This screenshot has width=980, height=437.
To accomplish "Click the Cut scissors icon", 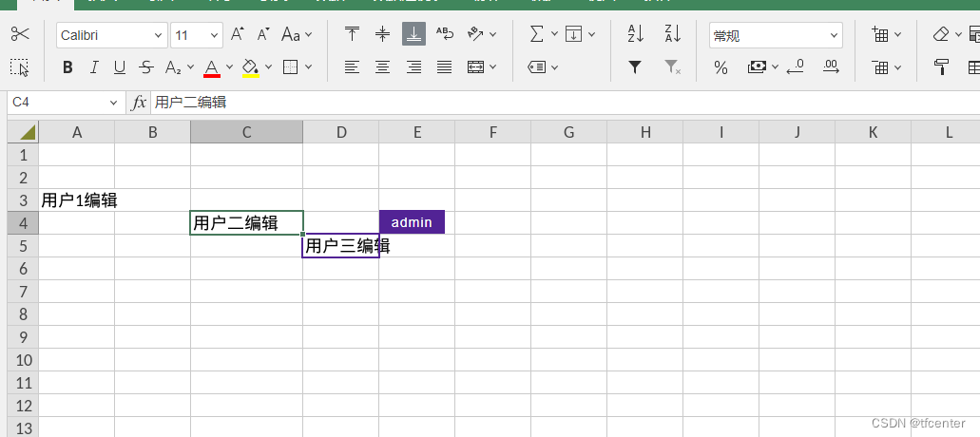I will 20,34.
